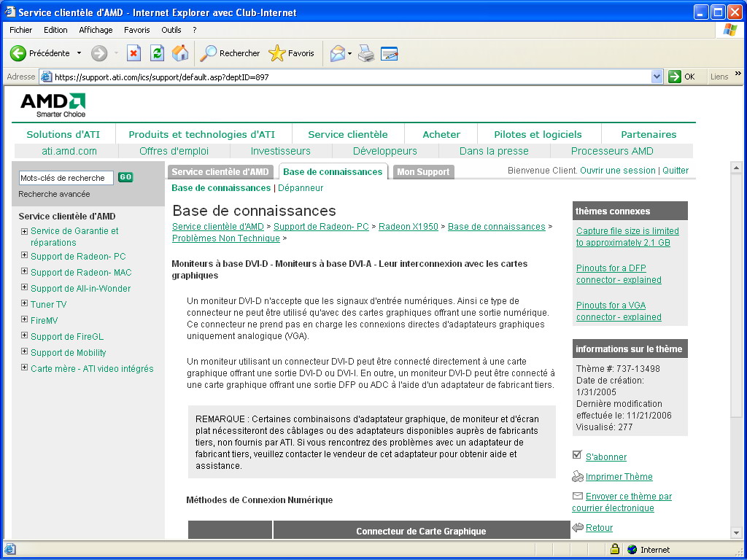The width and height of the screenshot is (747, 560).
Task: Click in the Mots-clés de recherche field
Action: point(66,178)
